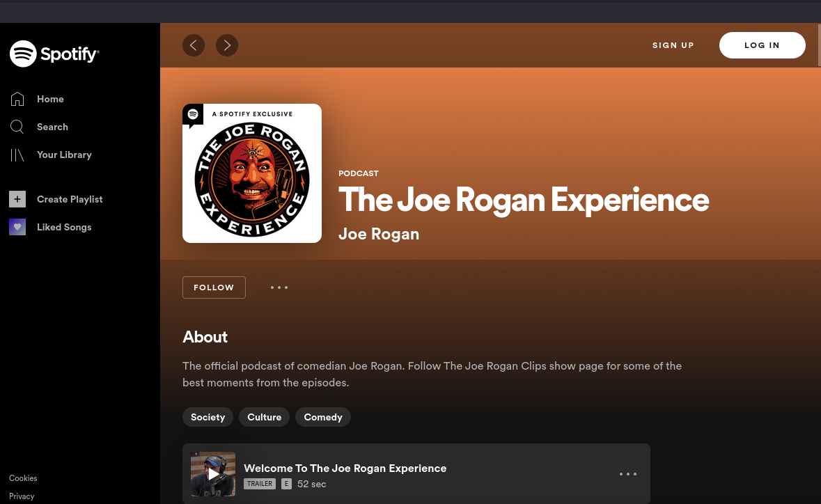Screen dimensions: 821x504
Task: Click the Joe Rogan author name
Action: (379, 233)
